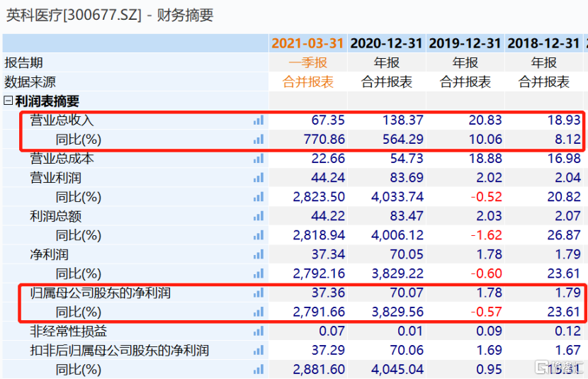
Task: Click the growth value 3,829.56
Action: pos(397,312)
